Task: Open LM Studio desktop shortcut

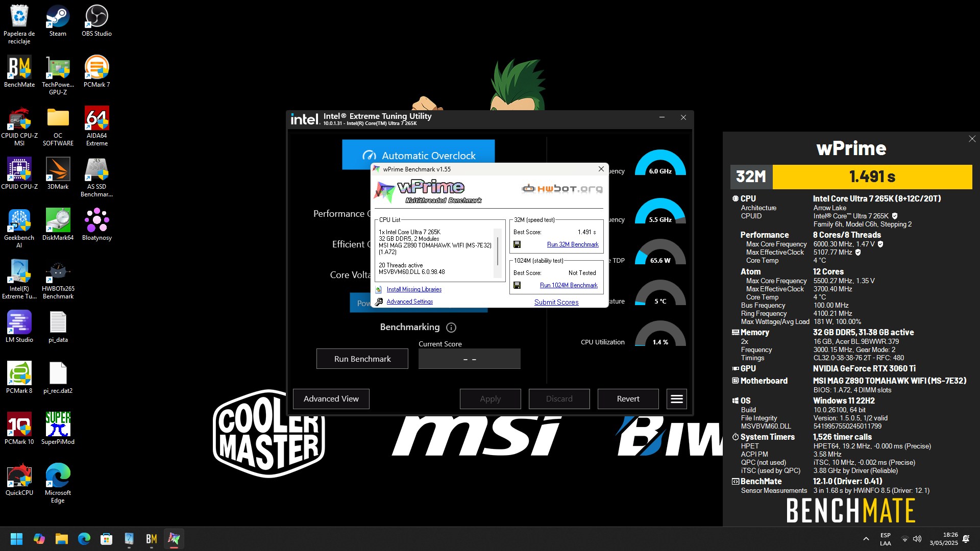Action: click(19, 327)
